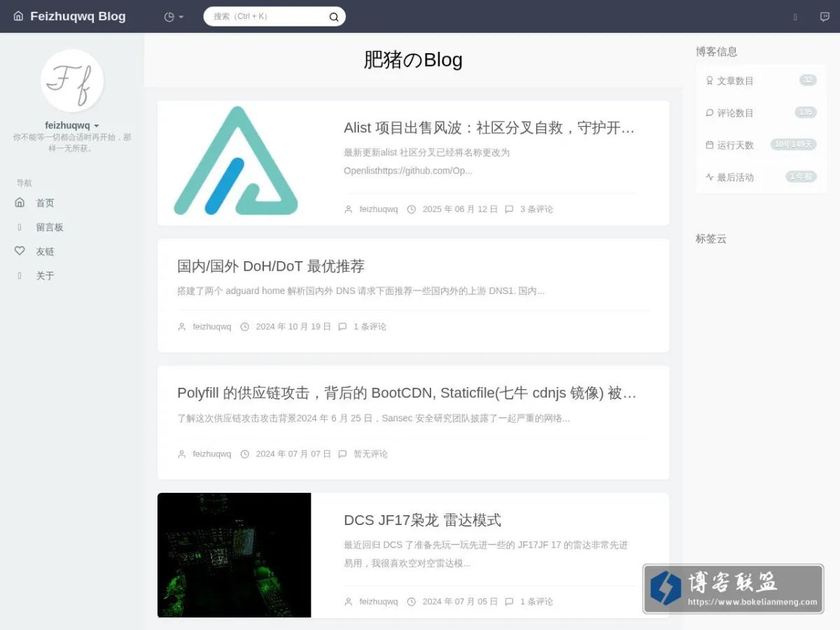Open article 国内/国外 DoH/DoT 最优推荐
The width and height of the screenshot is (840, 630).
click(x=271, y=266)
